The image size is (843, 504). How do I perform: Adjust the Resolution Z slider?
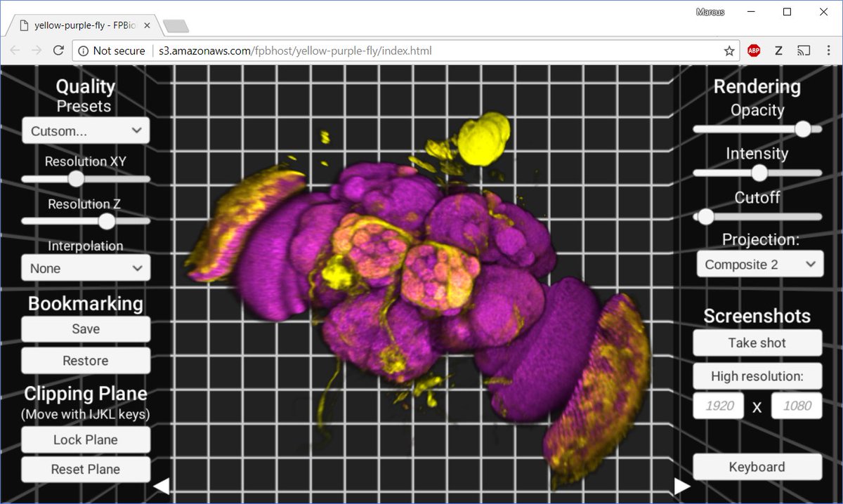click(86, 221)
